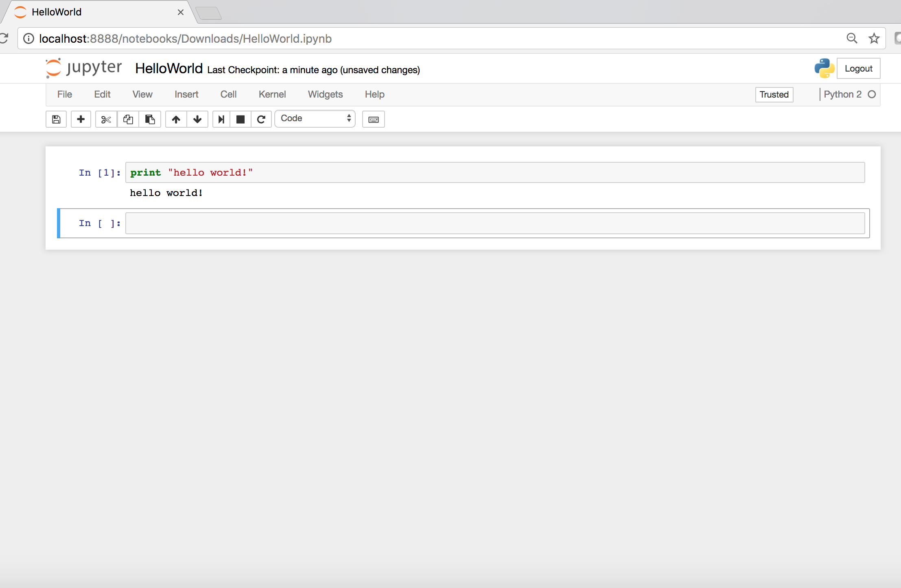Screen dimensions: 901x588
Task: Run cell and select below
Action: (221, 119)
